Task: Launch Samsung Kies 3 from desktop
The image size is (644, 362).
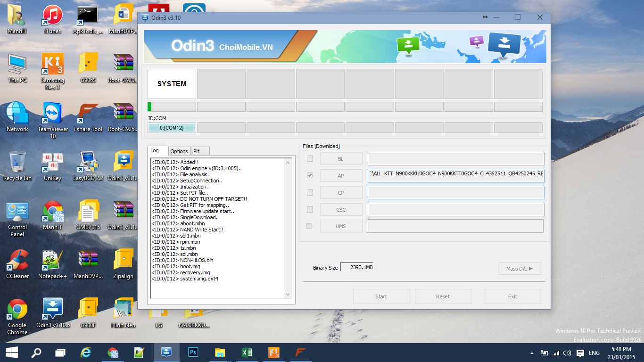Action: click(52, 71)
